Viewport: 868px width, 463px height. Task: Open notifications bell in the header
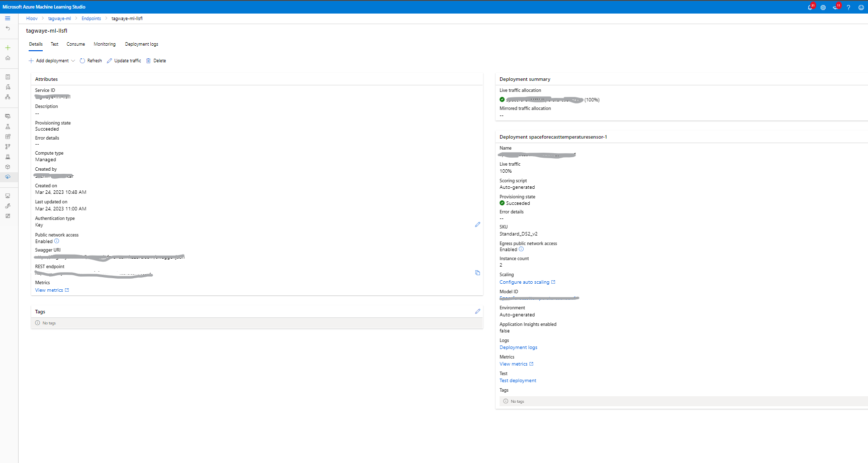click(810, 7)
